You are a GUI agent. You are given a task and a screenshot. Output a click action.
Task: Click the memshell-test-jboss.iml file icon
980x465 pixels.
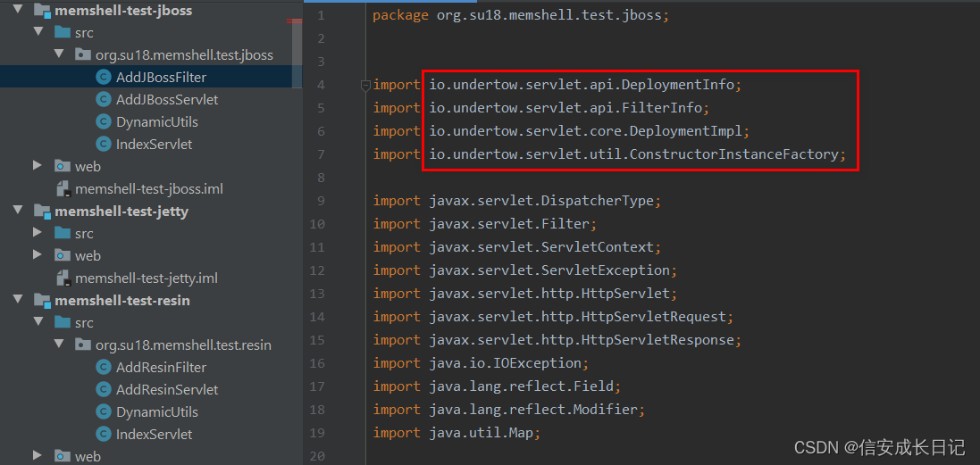63,188
